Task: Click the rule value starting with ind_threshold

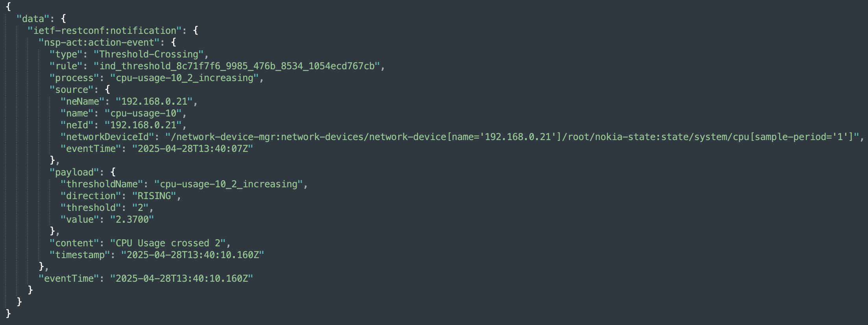Action: point(236,66)
